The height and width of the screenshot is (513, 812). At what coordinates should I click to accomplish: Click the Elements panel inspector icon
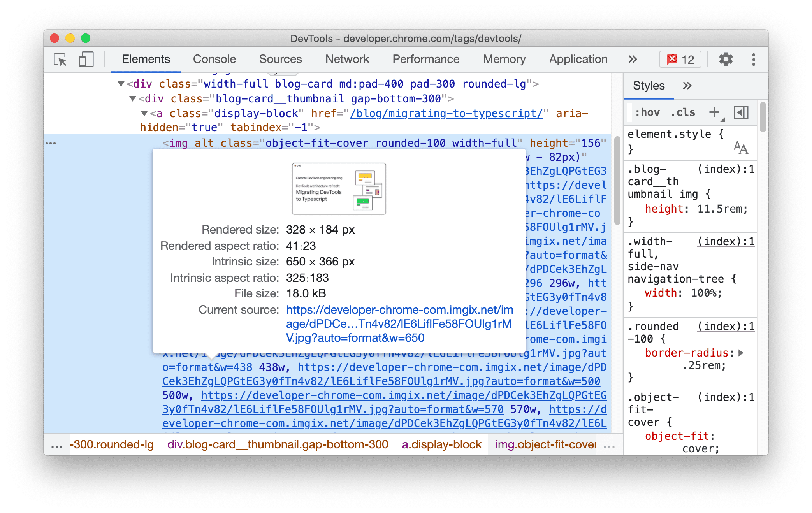click(x=62, y=59)
